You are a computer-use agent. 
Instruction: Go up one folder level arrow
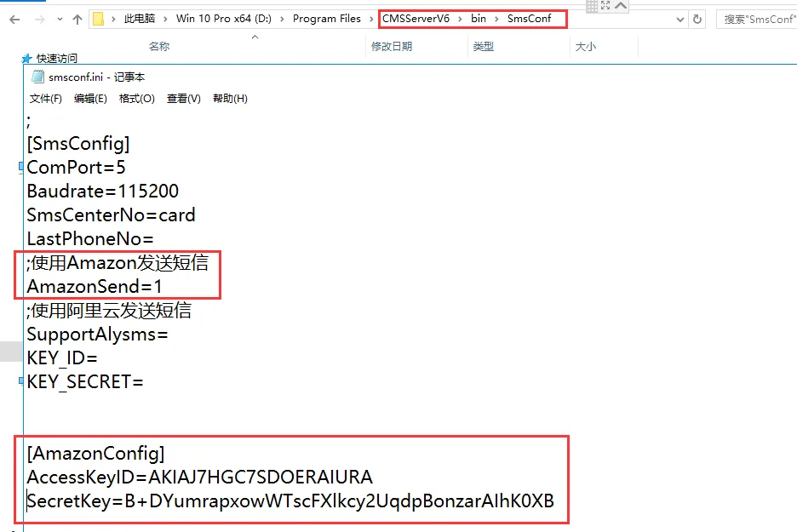(x=77, y=20)
